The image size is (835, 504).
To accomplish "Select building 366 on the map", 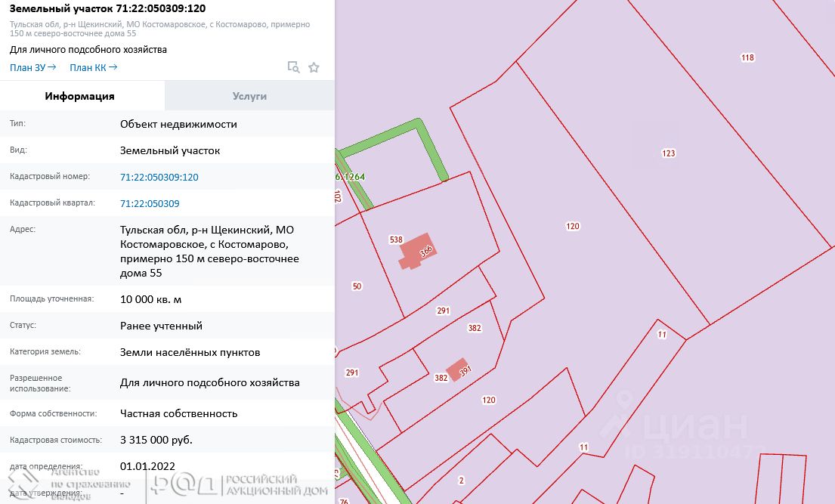I will tap(419, 251).
